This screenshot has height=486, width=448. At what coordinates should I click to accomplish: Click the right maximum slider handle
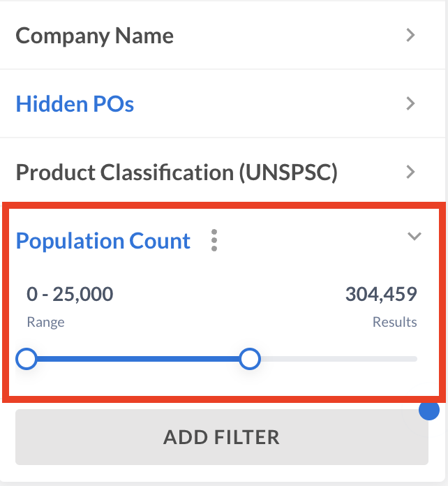[x=250, y=360]
